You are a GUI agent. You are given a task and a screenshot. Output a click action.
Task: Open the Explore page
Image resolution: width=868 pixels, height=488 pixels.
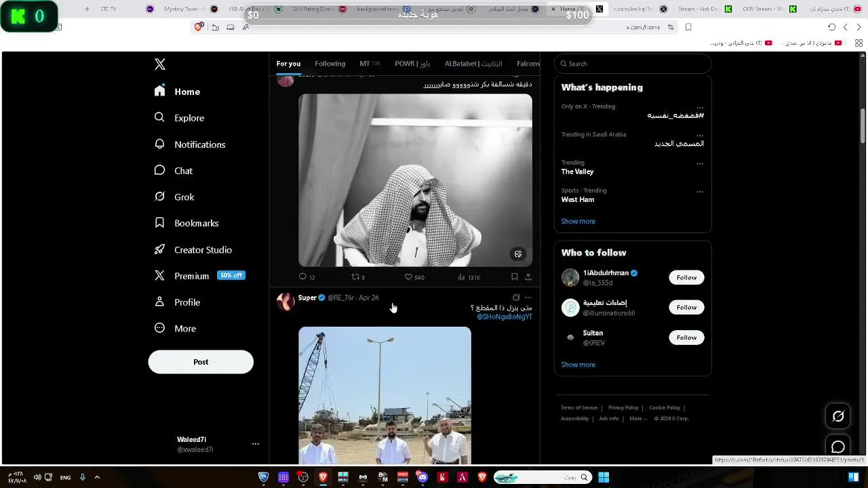pyautogui.click(x=179, y=117)
